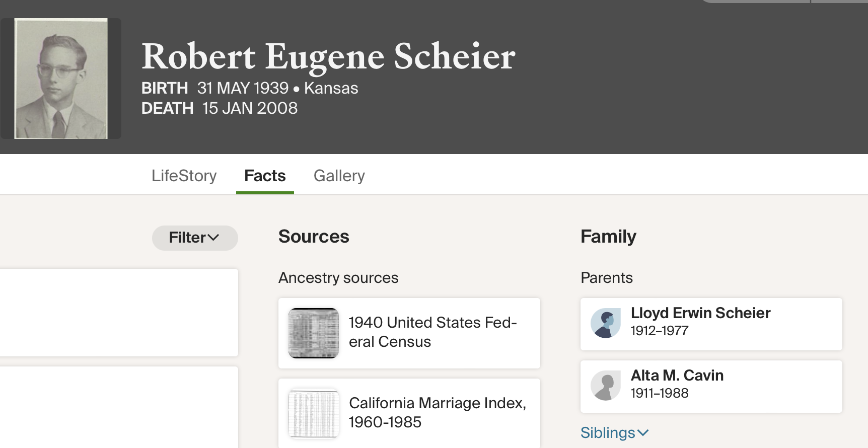Click the Robert Eugene Scheier name heading

click(x=328, y=56)
